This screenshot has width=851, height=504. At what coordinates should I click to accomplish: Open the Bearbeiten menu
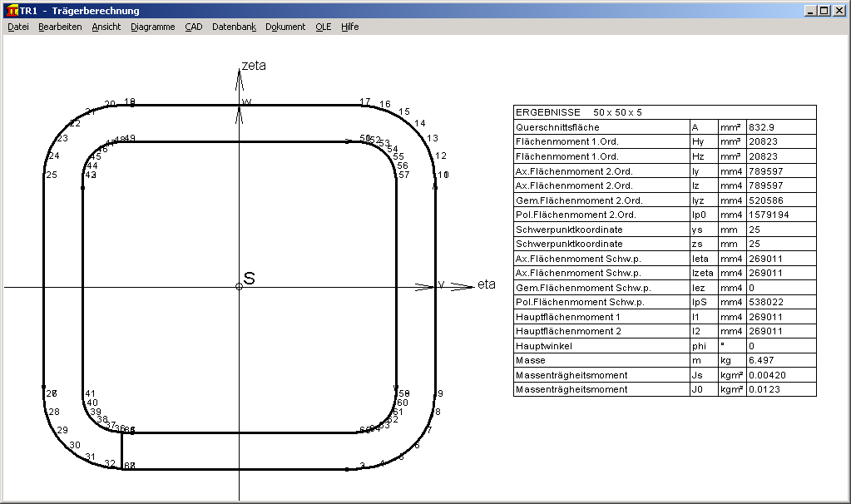[60, 27]
